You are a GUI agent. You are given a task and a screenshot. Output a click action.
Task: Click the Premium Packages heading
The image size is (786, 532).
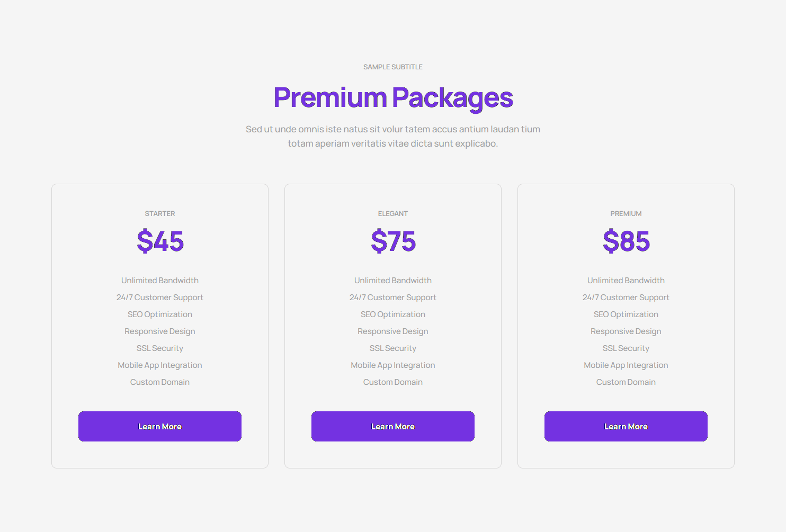click(393, 97)
